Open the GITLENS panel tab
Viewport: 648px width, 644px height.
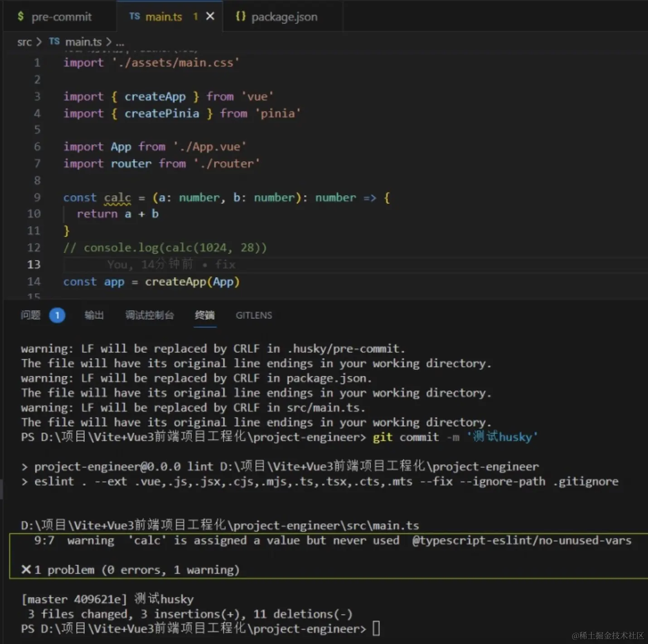pos(254,315)
